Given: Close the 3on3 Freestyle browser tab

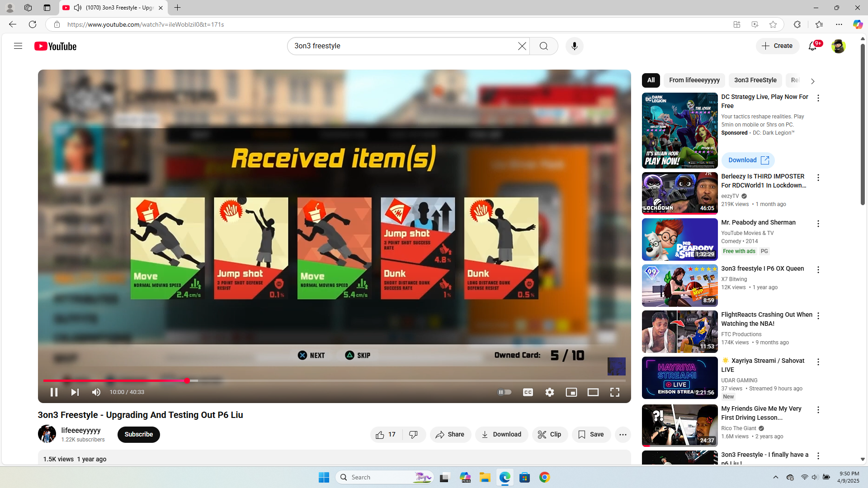Looking at the screenshot, I should coord(160,8).
